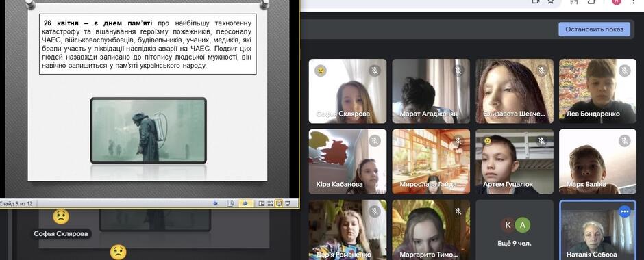Select Артем Гуцалюк video tile
This screenshot has height=260, width=644.
[x=515, y=161]
